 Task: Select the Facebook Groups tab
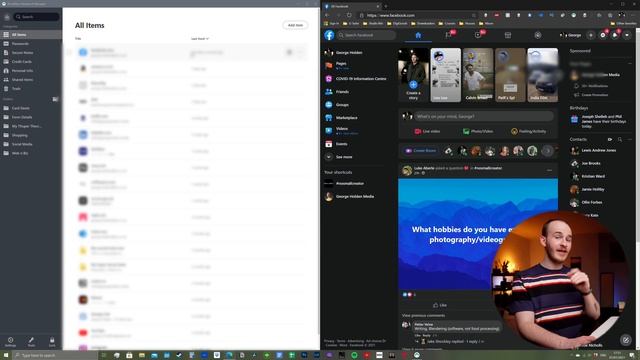click(x=538, y=35)
